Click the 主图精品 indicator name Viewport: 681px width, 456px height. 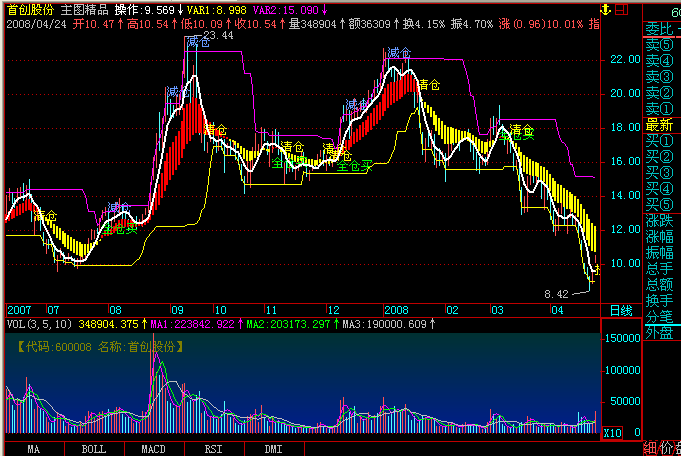pyautogui.click(x=84, y=10)
